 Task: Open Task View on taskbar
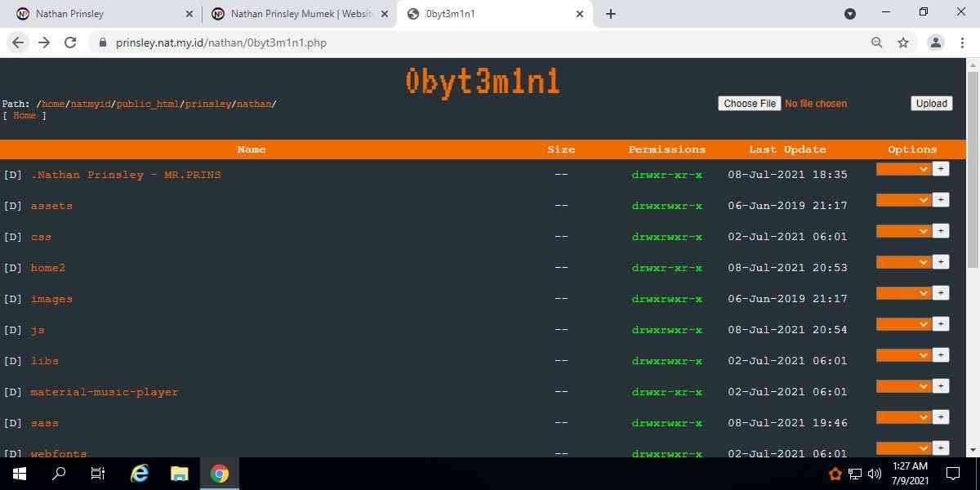point(98,474)
